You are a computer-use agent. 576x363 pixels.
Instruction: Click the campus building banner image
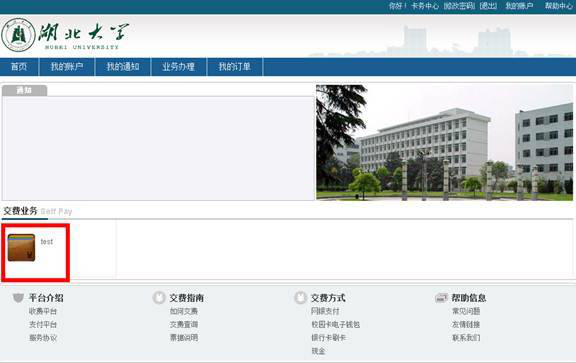(444, 143)
